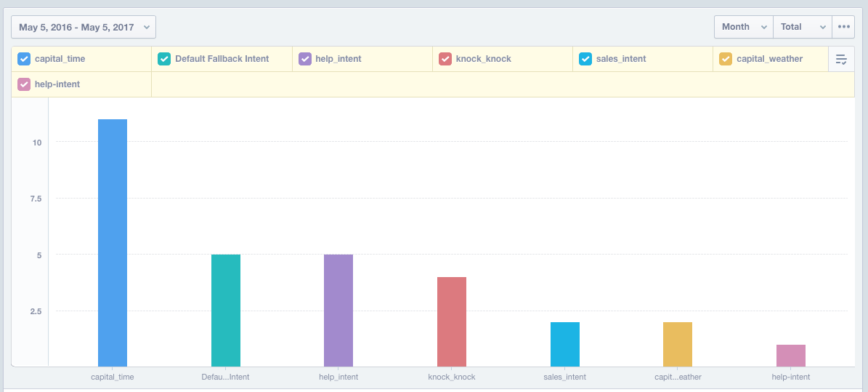Click the help_intent legend label
Viewport: 868px width, 392px height.
pos(338,59)
